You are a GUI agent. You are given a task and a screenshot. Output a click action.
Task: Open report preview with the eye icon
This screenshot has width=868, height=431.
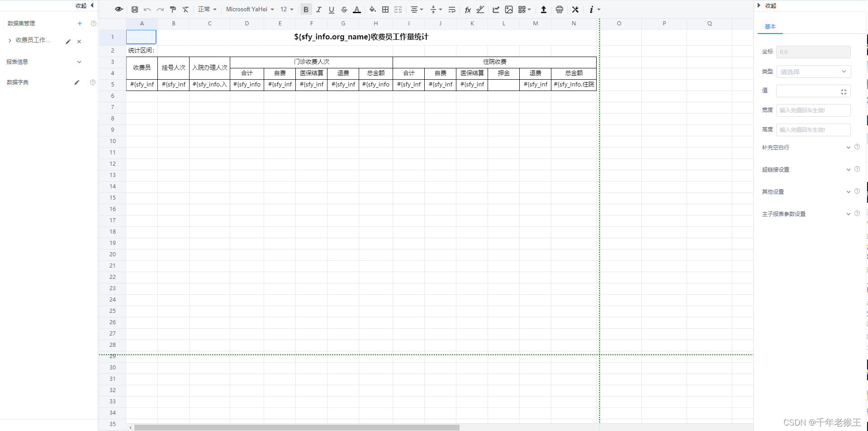click(119, 9)
